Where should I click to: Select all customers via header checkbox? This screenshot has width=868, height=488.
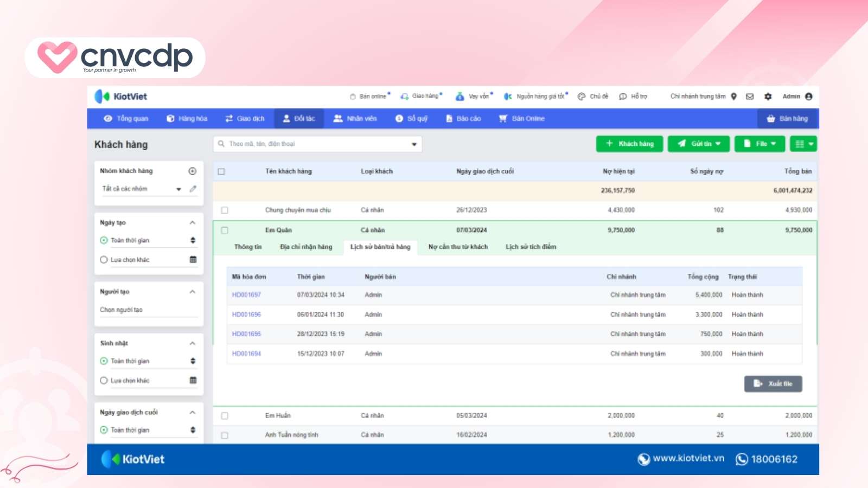[221, 172]
